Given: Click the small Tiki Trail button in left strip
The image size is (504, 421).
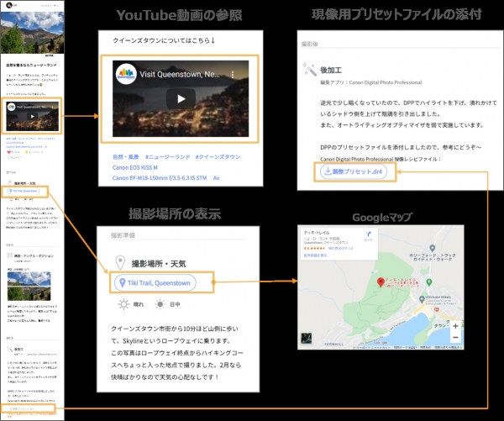Looking at the screenshot, I should tap(24, 191).
